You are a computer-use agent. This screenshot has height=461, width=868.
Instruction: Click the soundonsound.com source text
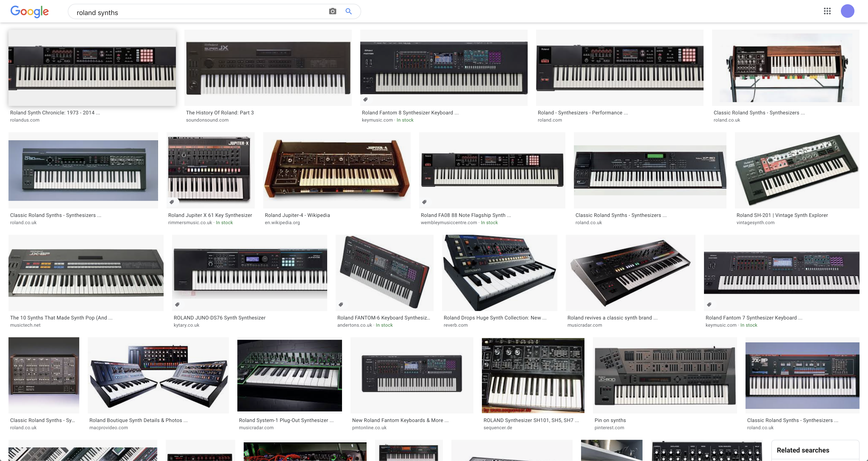click(207, 120)
